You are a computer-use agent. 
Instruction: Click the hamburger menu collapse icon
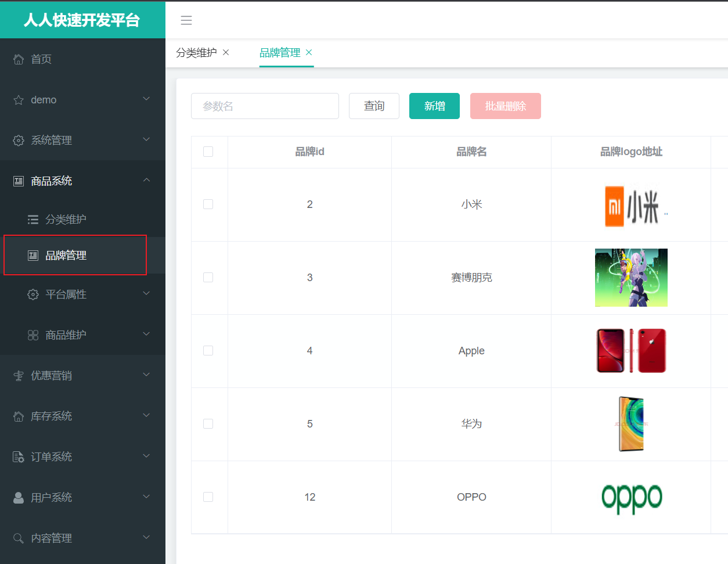click(x=186, y=20)
